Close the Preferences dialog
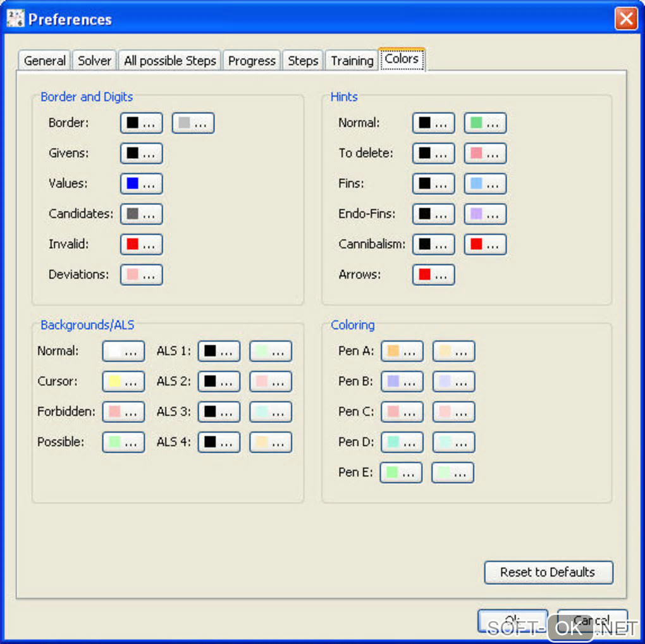This screenshot has width=645, height=644. [625, 18]
